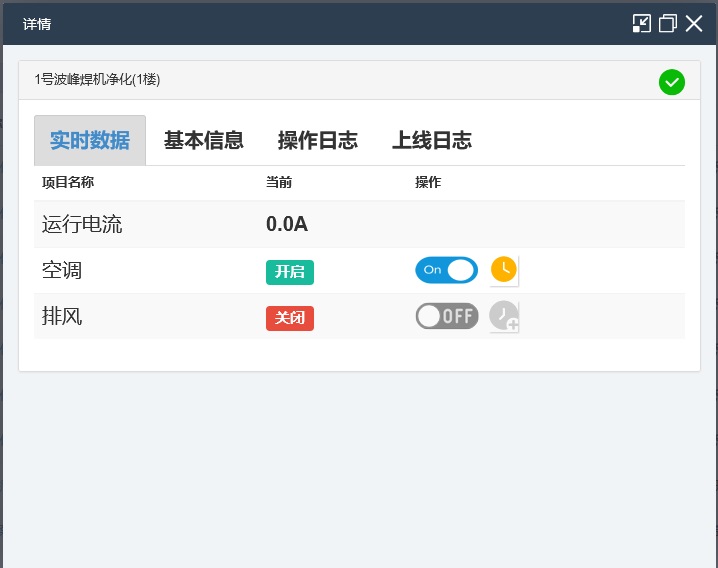Click the 项目名称 column header

tap(68, 183)
